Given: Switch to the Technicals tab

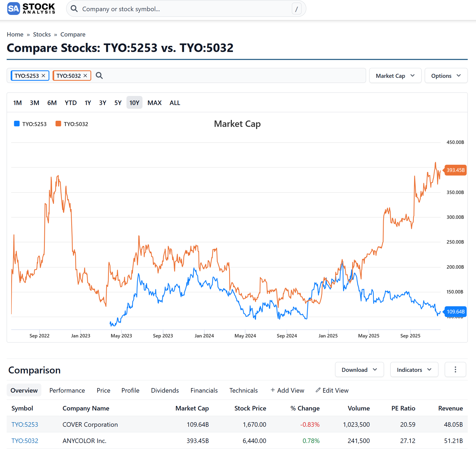Looking at the screenshot, I should pos(244,390).
